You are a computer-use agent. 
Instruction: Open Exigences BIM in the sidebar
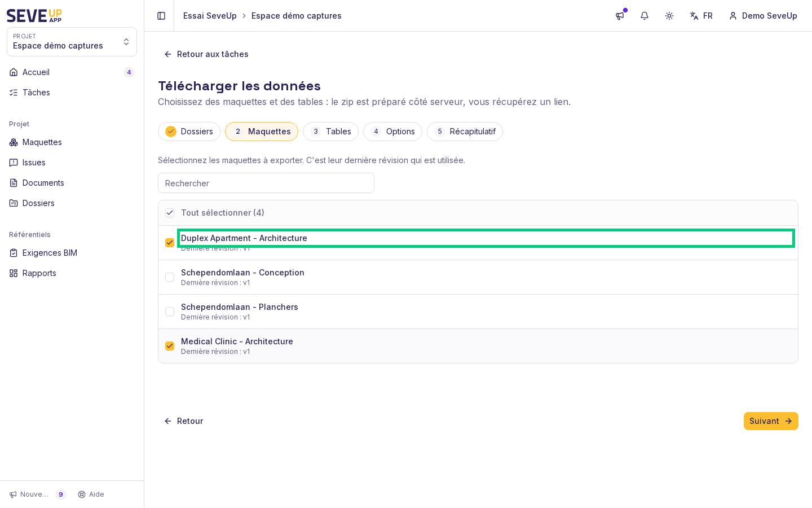click(72, 253)
